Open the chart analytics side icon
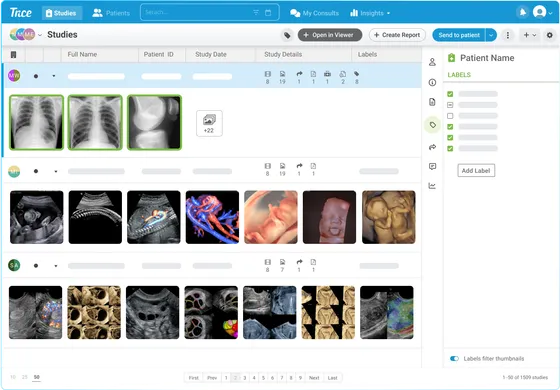The width and height of the screenshot is (560, 390). click(432, 186)
